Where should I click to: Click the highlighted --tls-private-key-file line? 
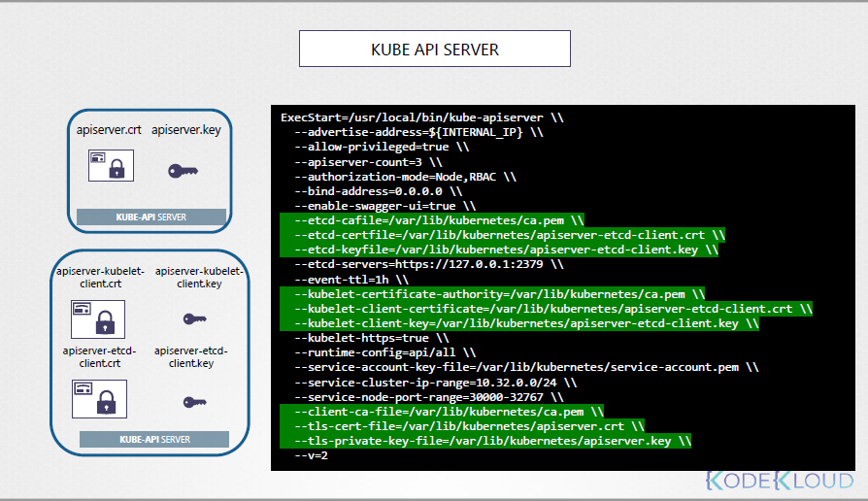485,441
